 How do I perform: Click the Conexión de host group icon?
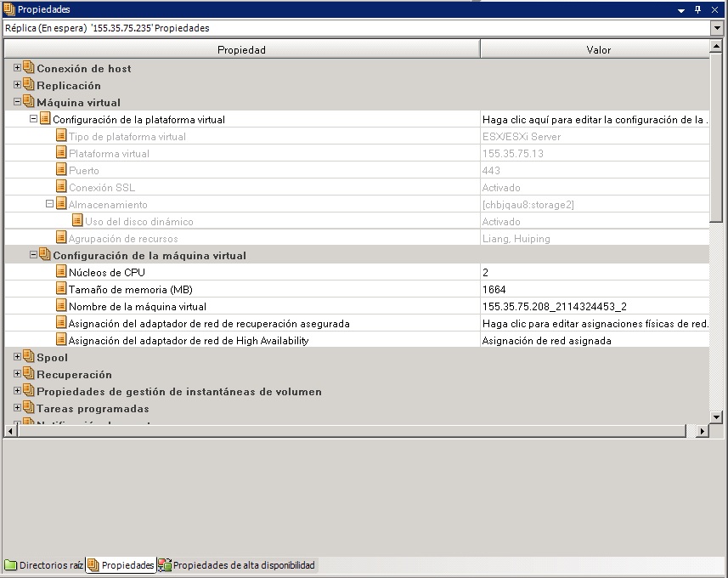(x=29, y=68)
